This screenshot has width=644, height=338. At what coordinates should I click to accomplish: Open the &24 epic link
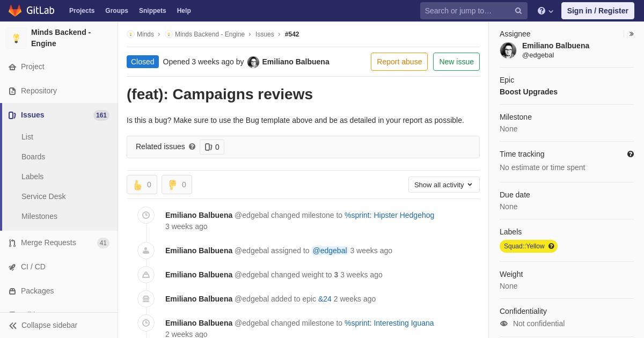click(325, 299)
